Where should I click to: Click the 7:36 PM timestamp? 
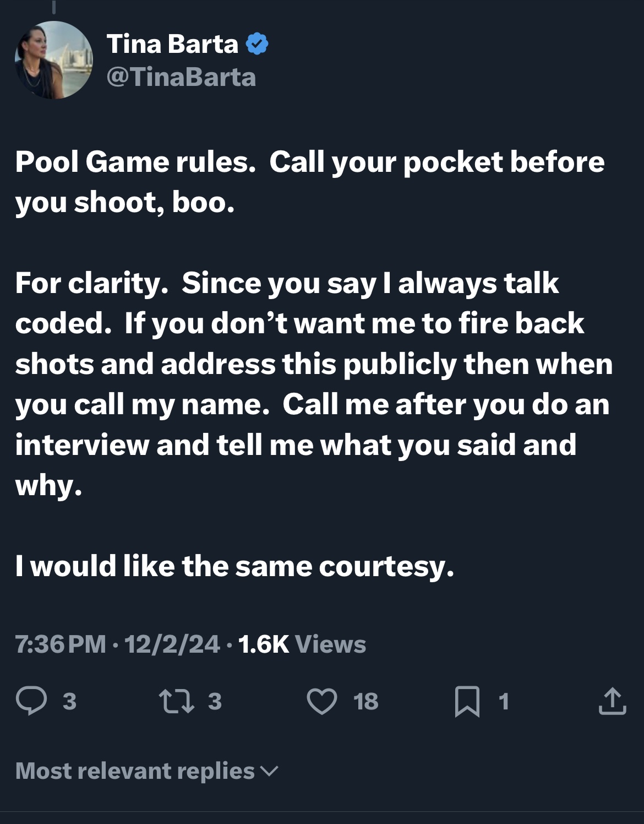61,644
